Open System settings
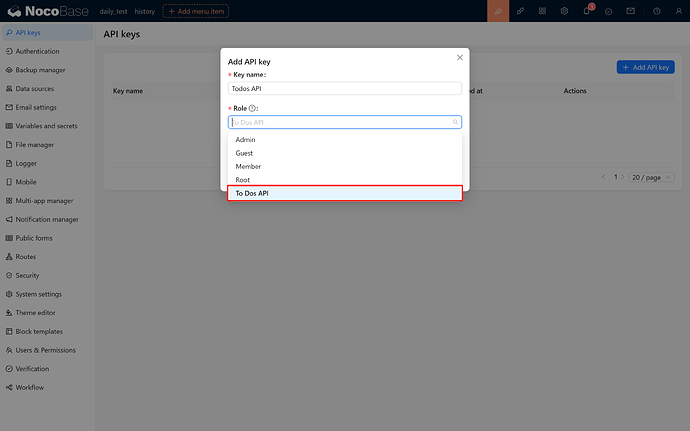The height and width of the screenshot is (431, 690). (48, 294)
